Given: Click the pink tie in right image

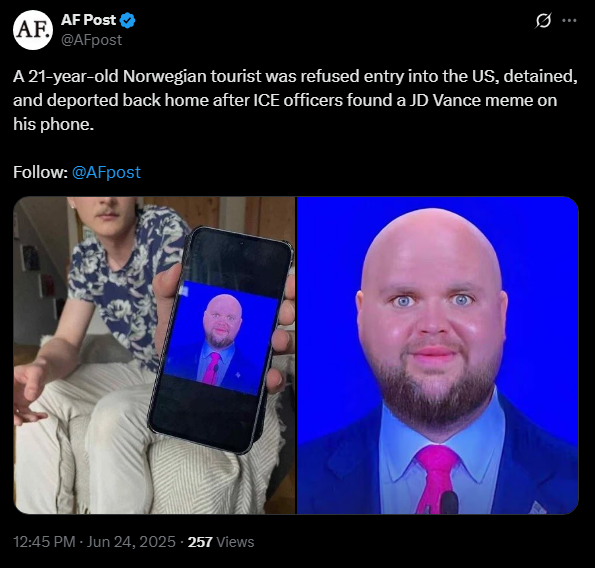Looking at the screenshot, I should 436,480.
